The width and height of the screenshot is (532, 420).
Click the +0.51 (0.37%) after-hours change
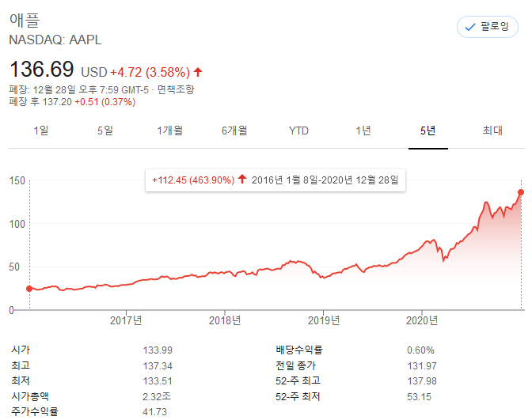[105, 102]
